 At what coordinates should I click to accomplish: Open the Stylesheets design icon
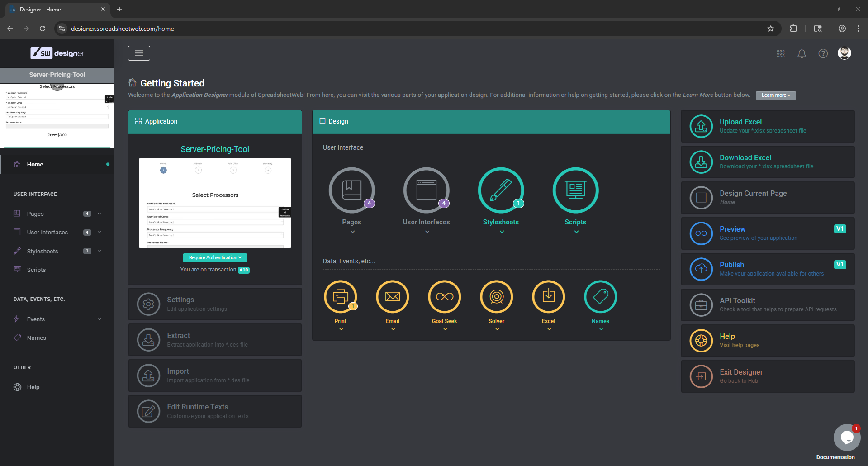tap(501, 190)
